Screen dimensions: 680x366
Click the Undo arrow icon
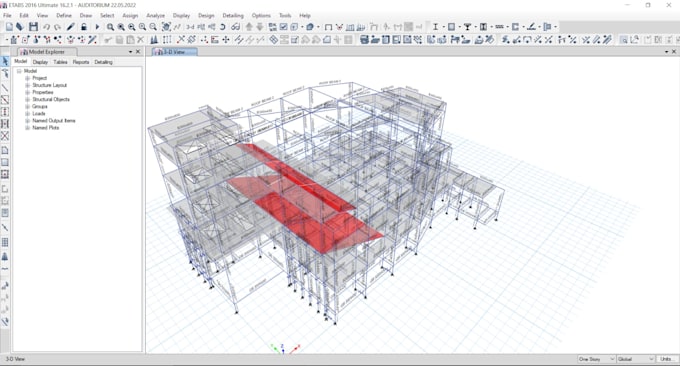pos(46,27)
